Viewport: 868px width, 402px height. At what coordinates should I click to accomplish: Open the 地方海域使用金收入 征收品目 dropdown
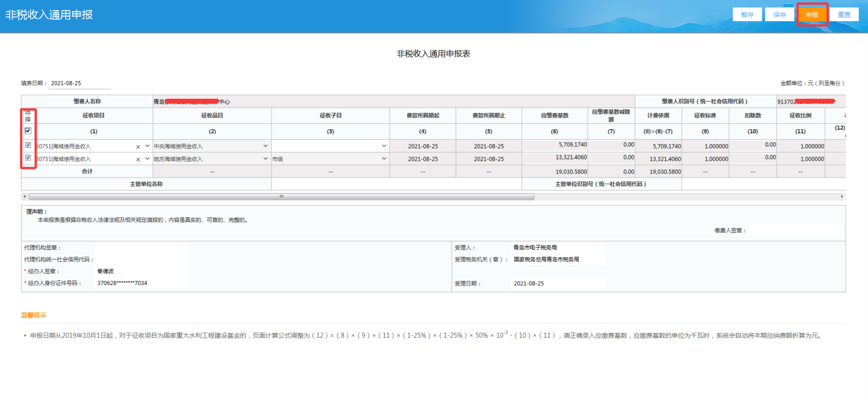point(266,159)
